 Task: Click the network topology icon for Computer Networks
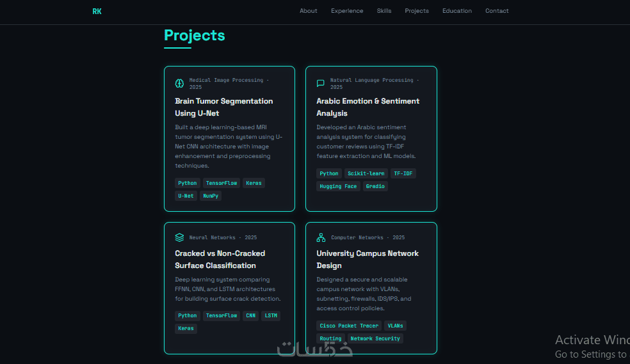pyautogui.click(x=321, y=237)
